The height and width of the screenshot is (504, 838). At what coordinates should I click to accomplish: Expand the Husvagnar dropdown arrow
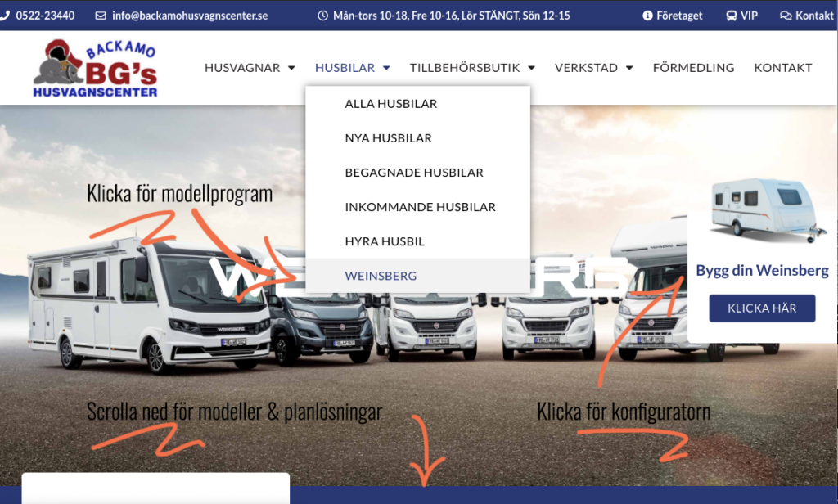(291, 68)
